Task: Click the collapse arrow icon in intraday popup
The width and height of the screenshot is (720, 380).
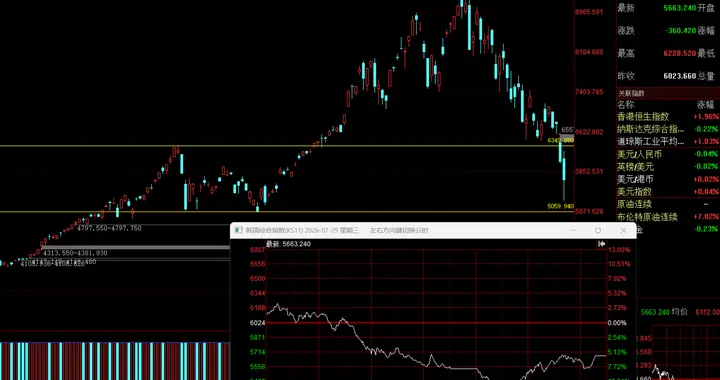Action: [x=601, y=244]
